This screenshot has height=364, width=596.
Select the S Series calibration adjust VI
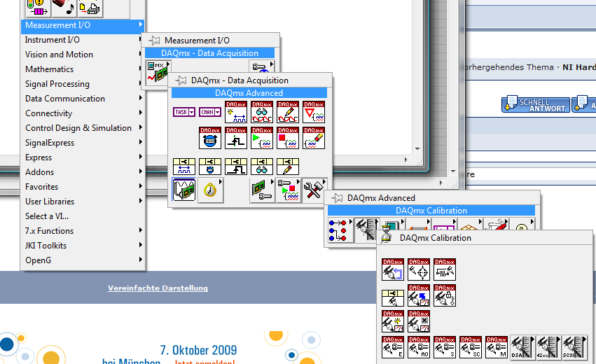444,347
